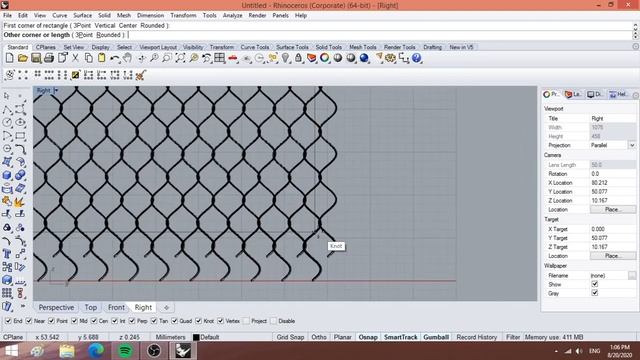Open the Curve menu

pos(60,16)
